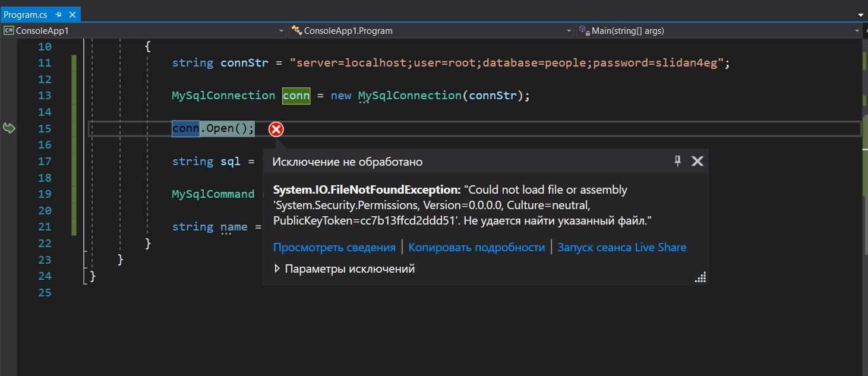The height and width of the screenshot is (376, 868).
Task: Pin the Program.cs tab
Action: 59,14
